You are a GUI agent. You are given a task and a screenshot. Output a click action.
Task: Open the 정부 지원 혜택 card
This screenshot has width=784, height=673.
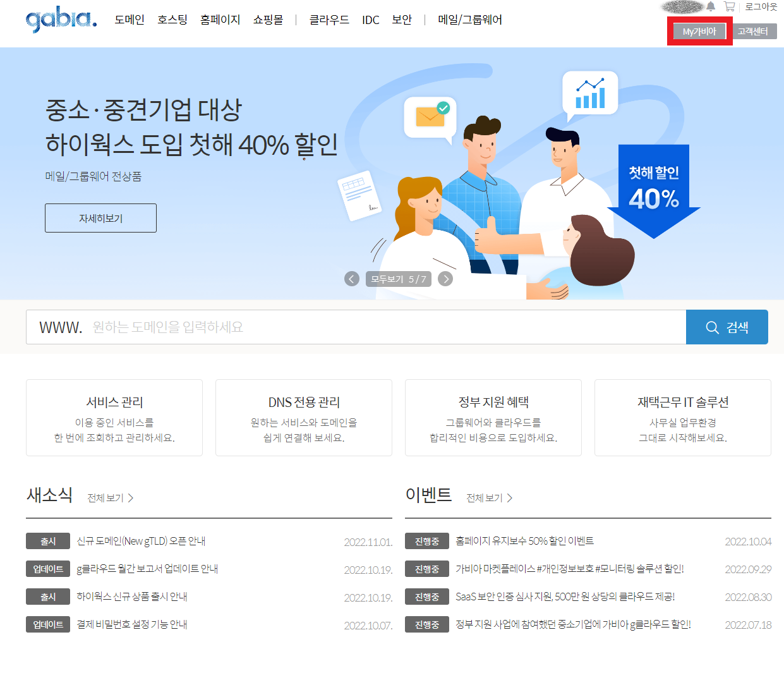pyautogui.click(x=493, y=418)
